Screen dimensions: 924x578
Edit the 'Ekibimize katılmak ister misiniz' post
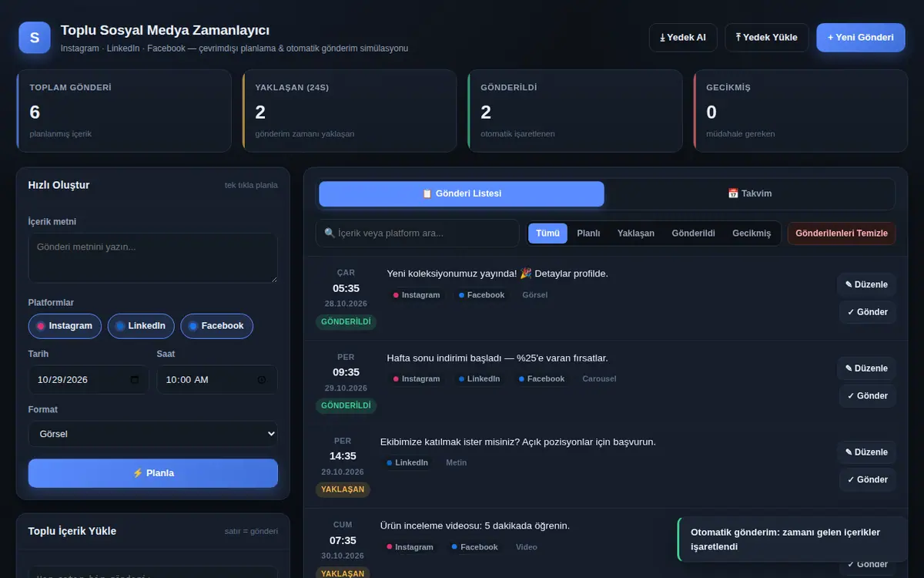point(867,452)
